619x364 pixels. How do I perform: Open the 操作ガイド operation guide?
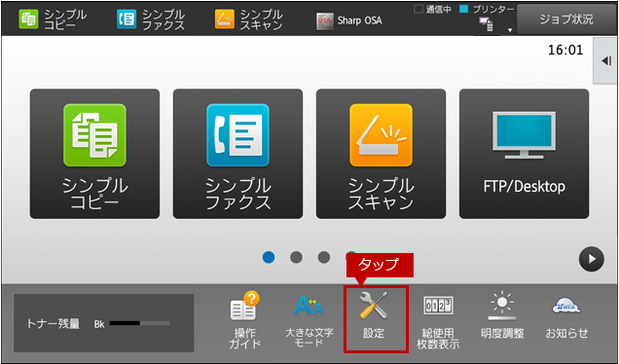click(x=244, y=320)
